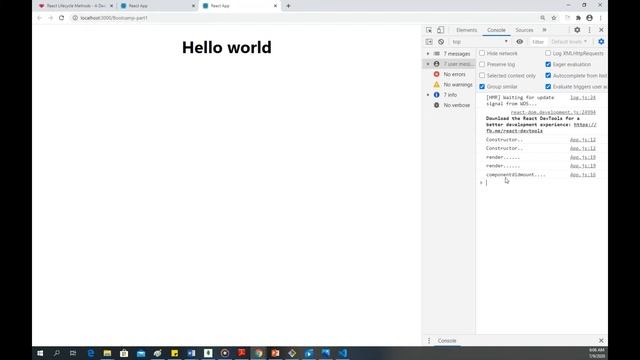Close the bottom Console drawer
This screenshot has width=640, height=360.
tap(601, 340)
